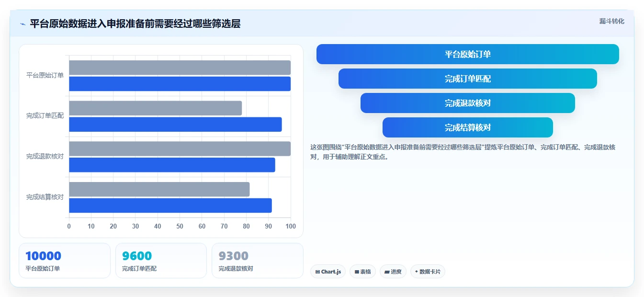Open the 10000 平台原始订单 stat card

[65, 261]
